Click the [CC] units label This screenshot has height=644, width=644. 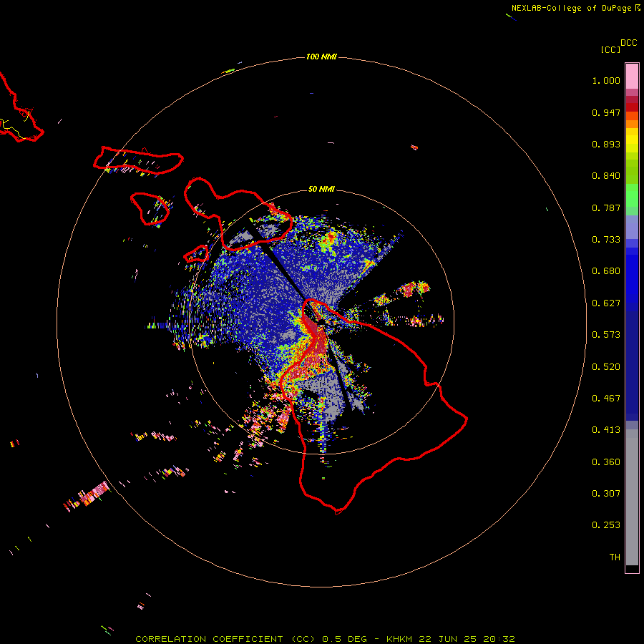[x=610, y=49]
